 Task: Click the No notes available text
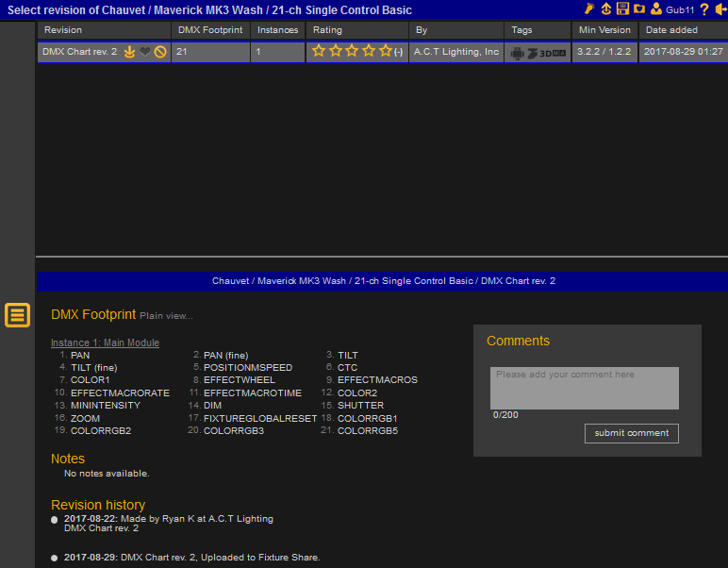coord(107,474)
